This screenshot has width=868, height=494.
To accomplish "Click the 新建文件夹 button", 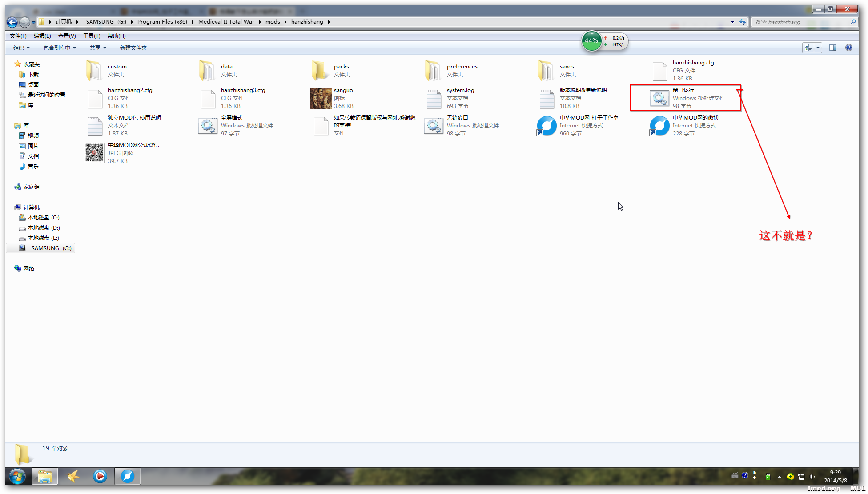I will point(133,48).
